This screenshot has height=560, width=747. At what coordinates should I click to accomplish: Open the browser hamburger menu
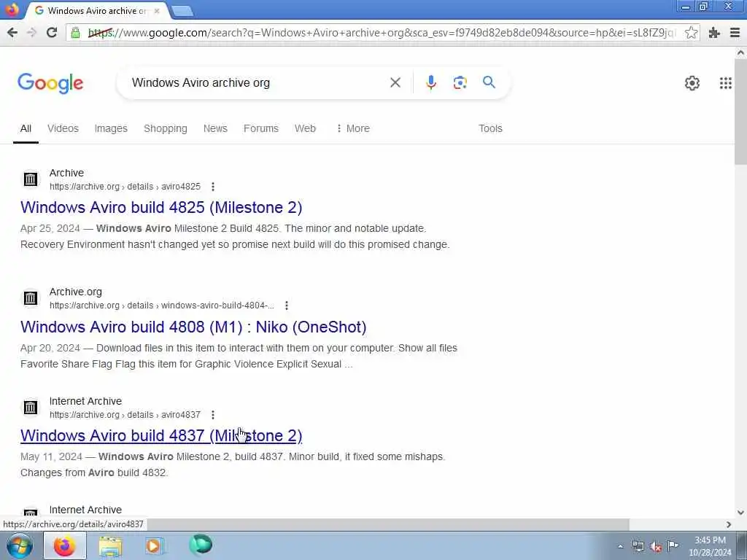tap(735, 32)
